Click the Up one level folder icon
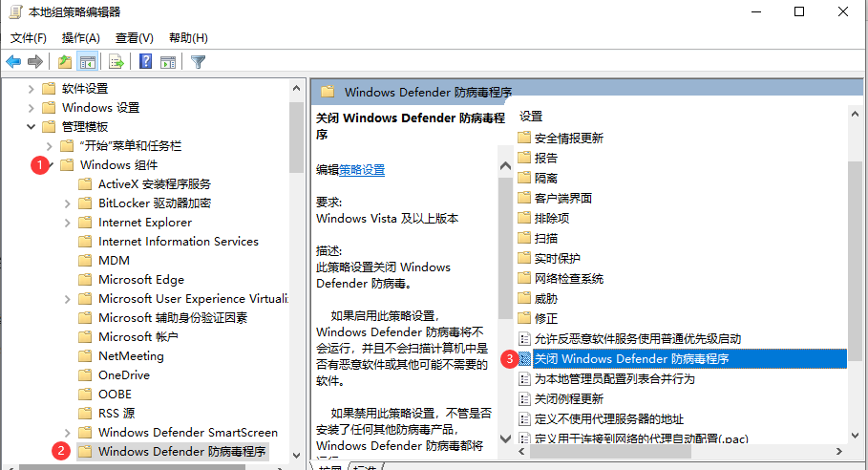 pos(65,61)
